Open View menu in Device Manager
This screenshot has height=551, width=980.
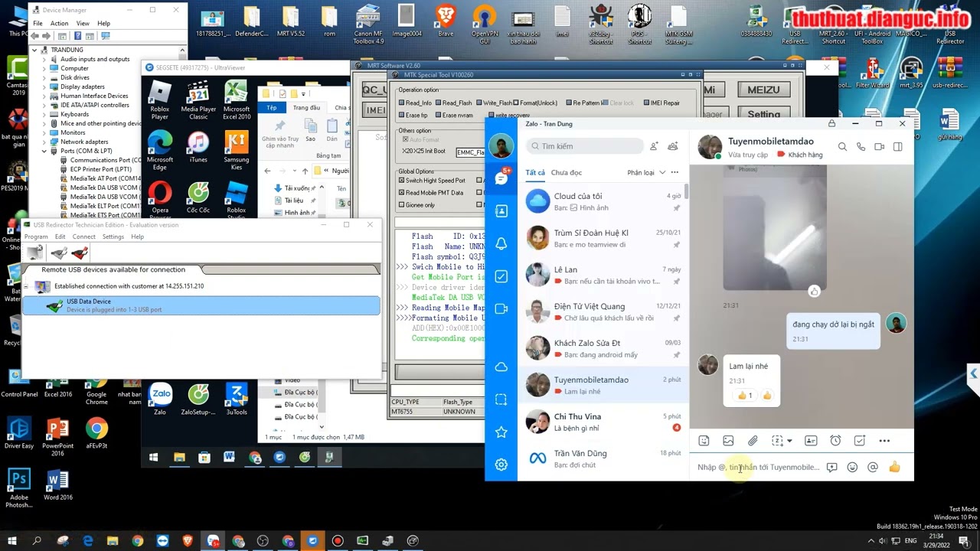pos(83,24)
